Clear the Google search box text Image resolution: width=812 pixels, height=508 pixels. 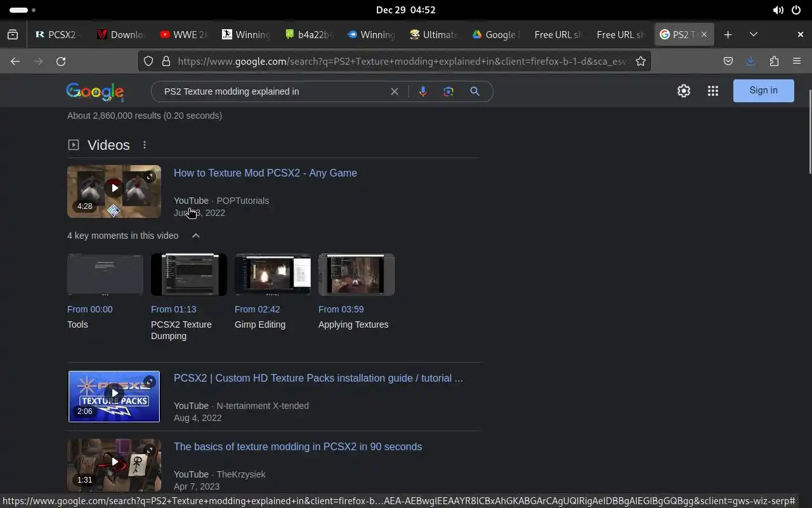395,91
